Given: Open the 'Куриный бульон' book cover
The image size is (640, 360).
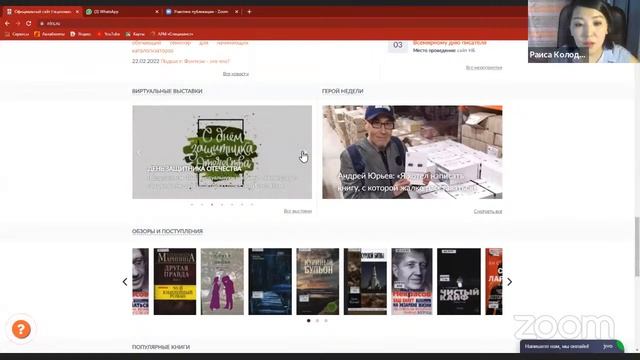Looking at the screenshot, I should point(318,281).
